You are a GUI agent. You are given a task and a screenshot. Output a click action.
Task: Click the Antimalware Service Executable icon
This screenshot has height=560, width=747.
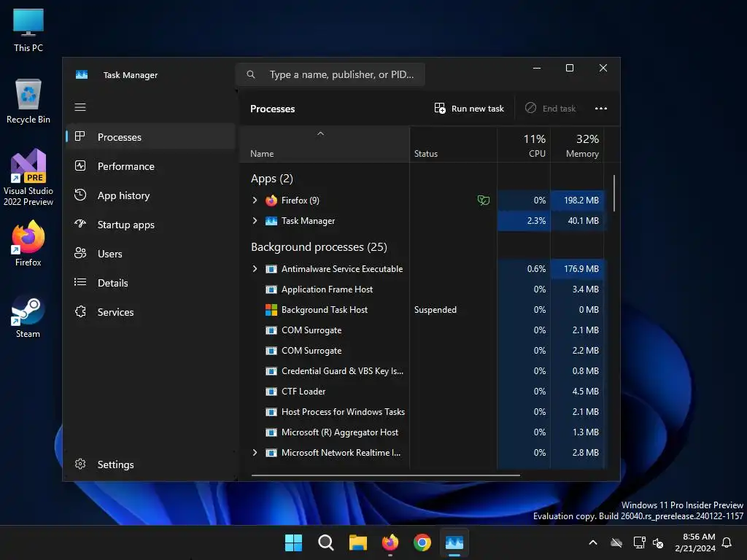271,269
